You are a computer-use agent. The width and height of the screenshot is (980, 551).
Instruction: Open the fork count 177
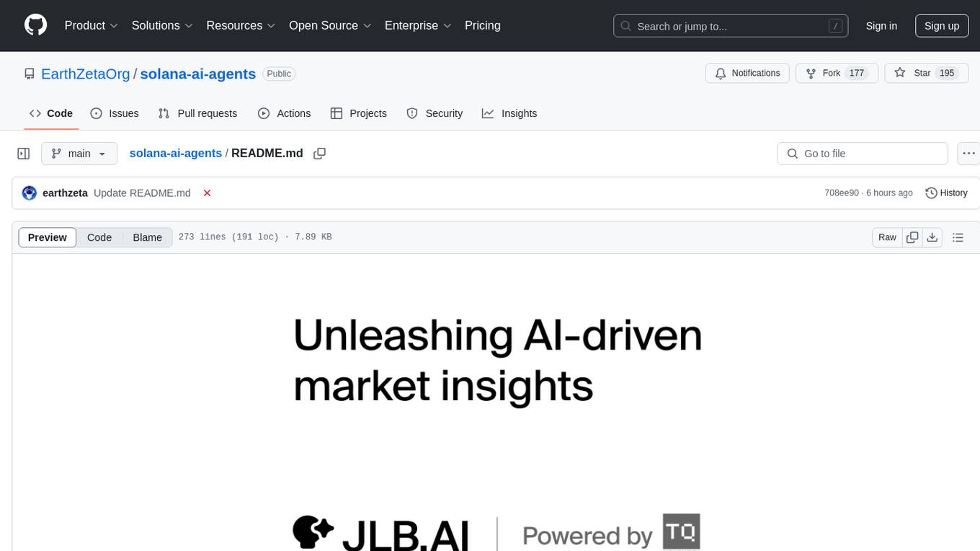point(857,74)
